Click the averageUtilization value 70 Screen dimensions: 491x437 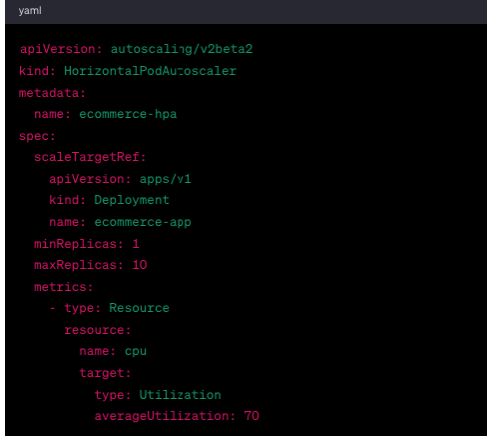[x=252, y=416]
